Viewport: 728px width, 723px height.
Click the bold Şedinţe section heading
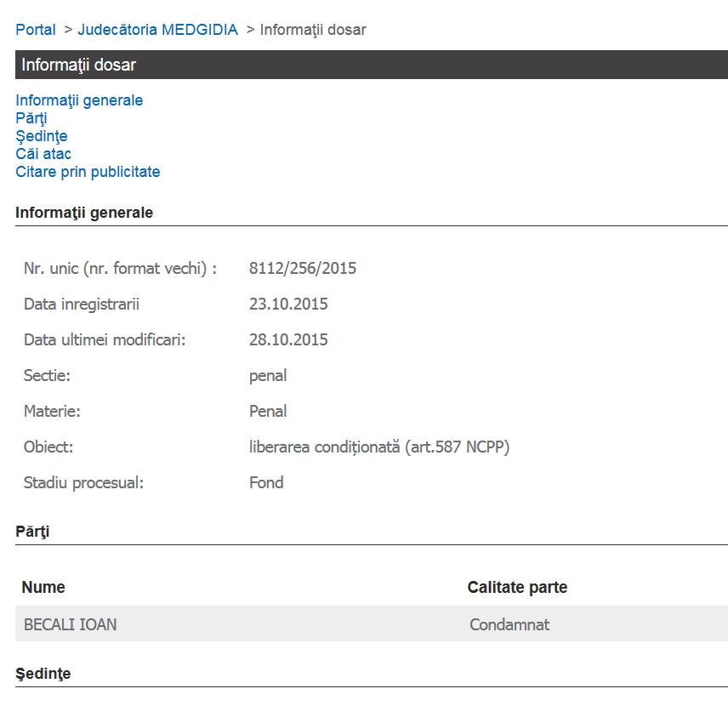(x=43, y=674)
